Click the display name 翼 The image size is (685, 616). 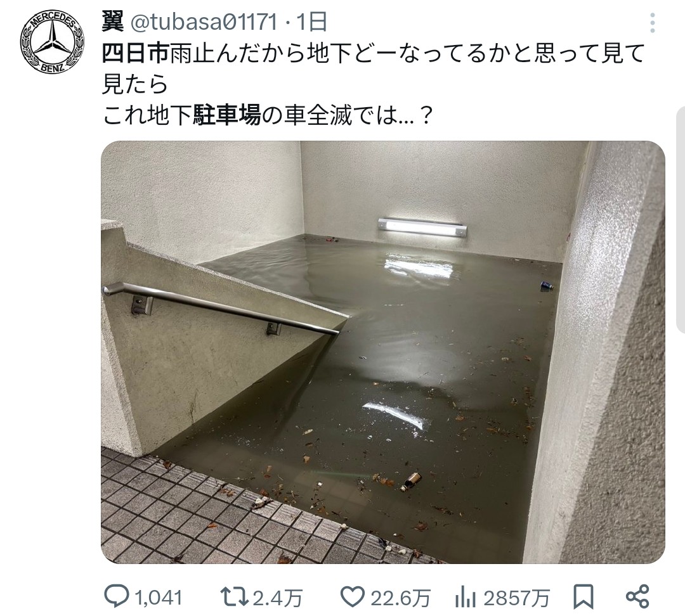(112, 22)
